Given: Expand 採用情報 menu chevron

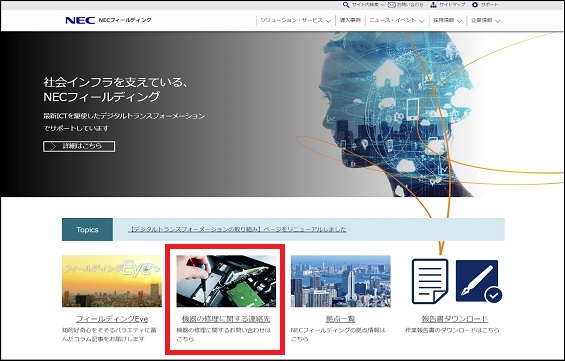Looking at the screenshot, I should [459, 21].
